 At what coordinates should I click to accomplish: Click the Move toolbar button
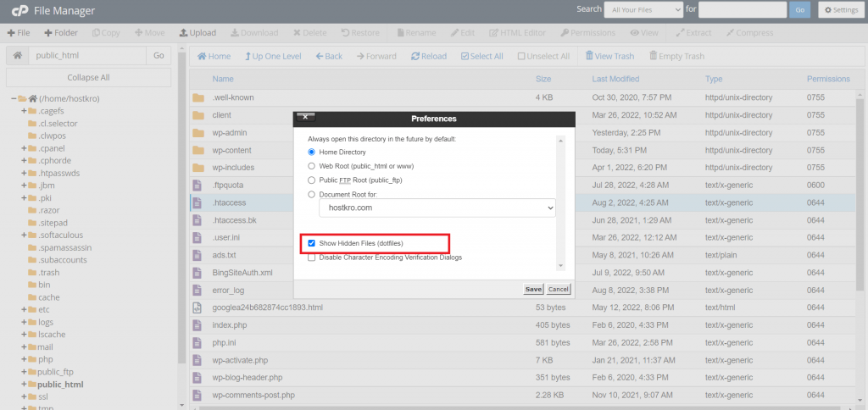pyautogui.click(x=149, y=33)
